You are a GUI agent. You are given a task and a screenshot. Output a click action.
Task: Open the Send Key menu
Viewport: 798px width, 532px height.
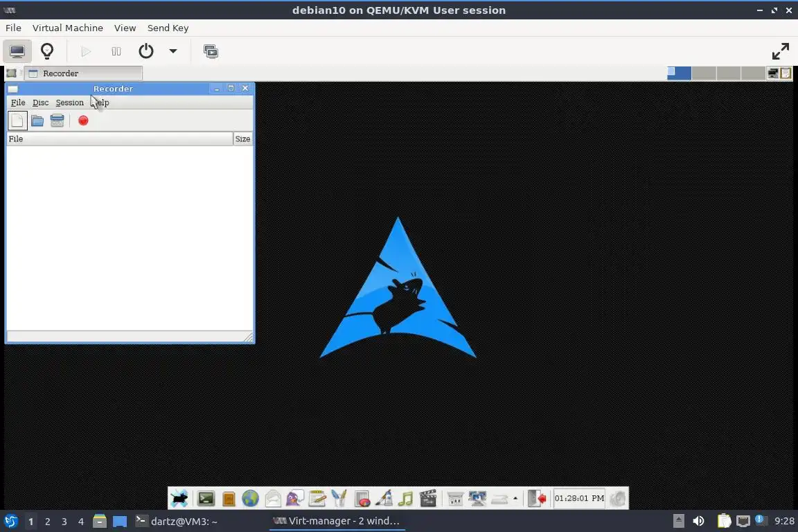168,28
